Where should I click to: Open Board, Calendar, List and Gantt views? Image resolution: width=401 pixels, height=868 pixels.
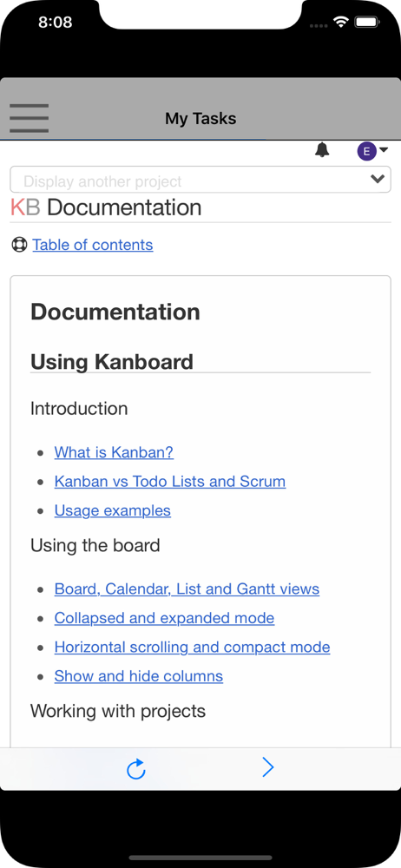(187, 589)
